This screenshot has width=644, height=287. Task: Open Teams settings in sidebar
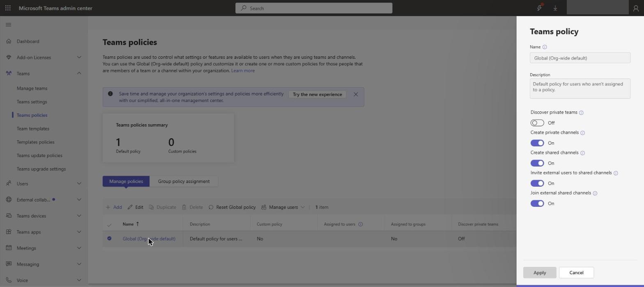coord(32,102)
